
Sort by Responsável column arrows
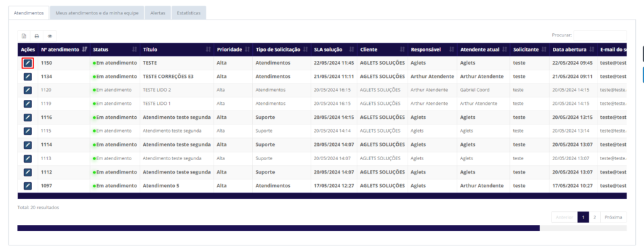(452, 50)
